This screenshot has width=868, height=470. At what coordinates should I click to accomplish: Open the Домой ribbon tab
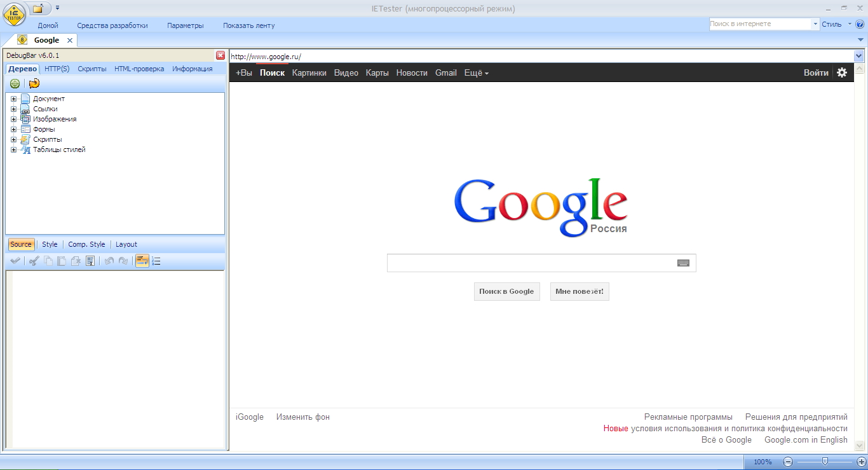(48, 25)
